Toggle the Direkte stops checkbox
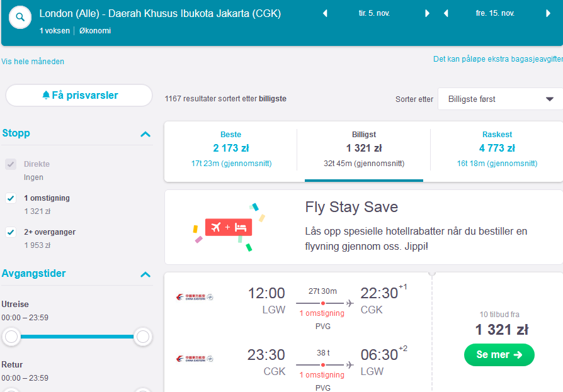 click(11, 164)
